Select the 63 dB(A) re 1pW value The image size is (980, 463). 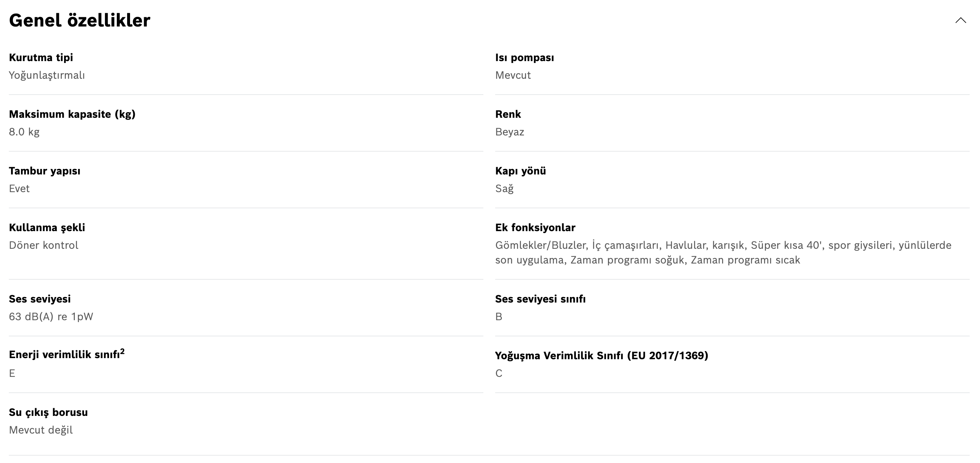51,317
